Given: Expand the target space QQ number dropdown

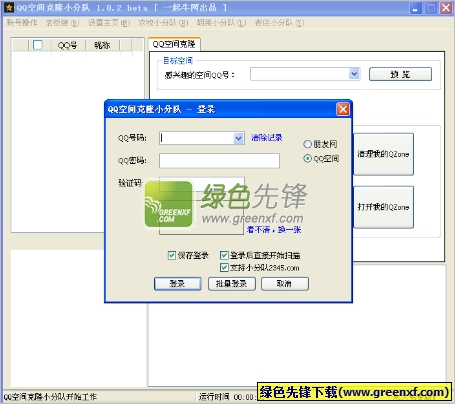Looking at the screenshot, I should tap(354, 74).
